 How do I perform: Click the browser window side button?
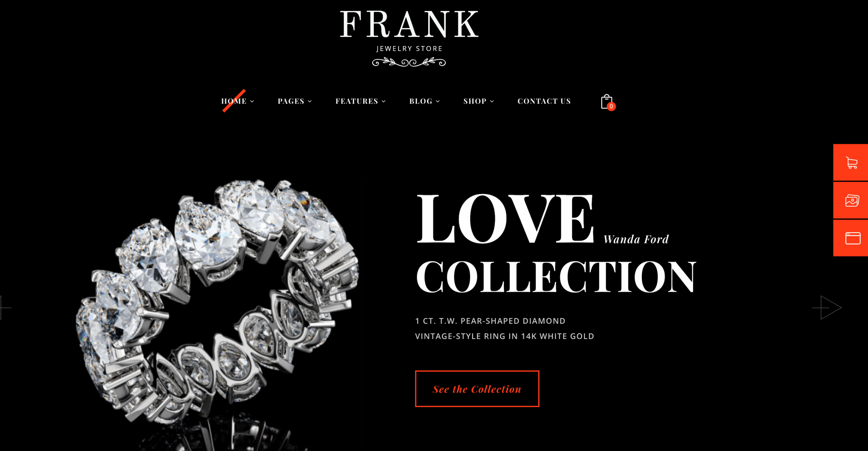click(x=851, y=238)
